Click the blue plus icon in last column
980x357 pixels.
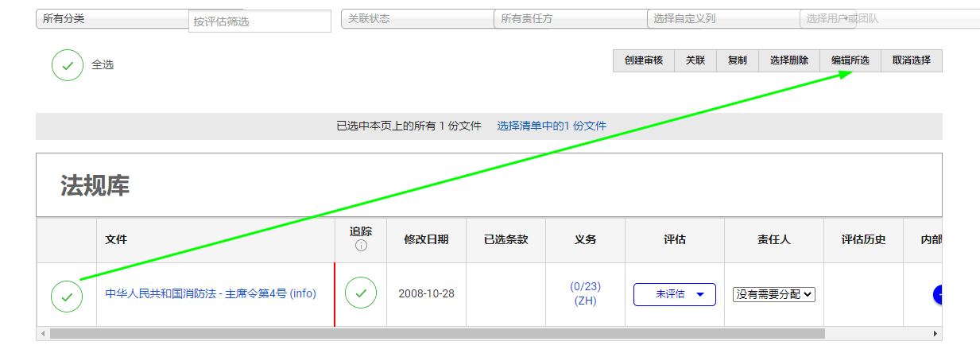point(939,294)
